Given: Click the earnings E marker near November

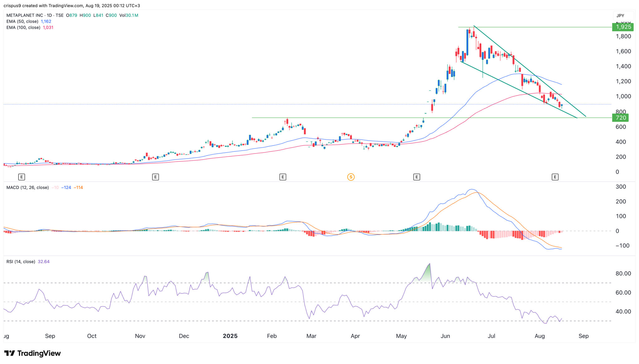Looking at the screenshot, I should [x=155, y=177].
